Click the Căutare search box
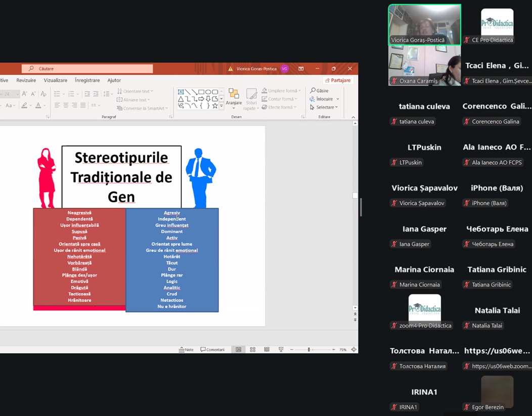This screenshot has height=416, width=532. [x=87, y=69]
